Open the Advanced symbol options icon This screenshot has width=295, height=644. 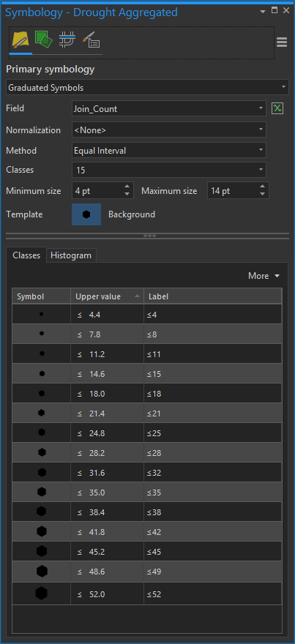pos(90,41)
